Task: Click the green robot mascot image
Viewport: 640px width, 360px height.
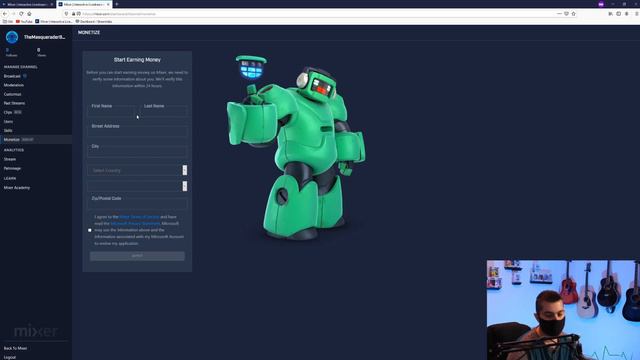Action: pyautogui.click(x=296, y=148)
